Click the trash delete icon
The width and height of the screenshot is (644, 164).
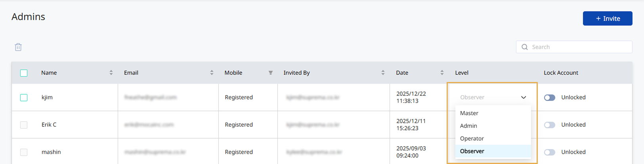coord(18,47)
